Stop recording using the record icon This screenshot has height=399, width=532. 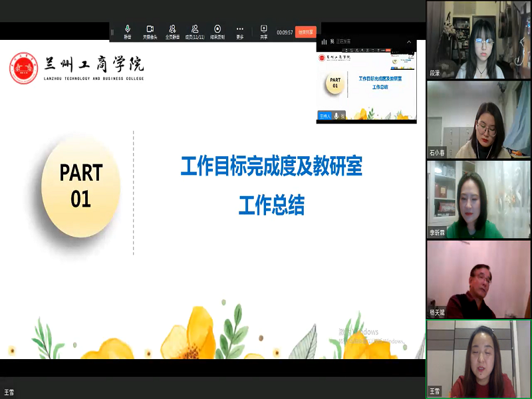point(217,31)
